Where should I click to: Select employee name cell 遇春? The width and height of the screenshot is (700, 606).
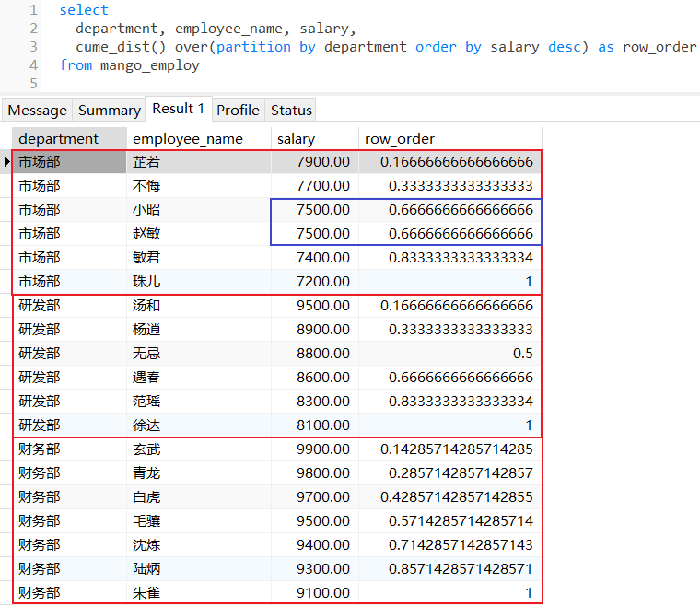(x=199, y=377)
